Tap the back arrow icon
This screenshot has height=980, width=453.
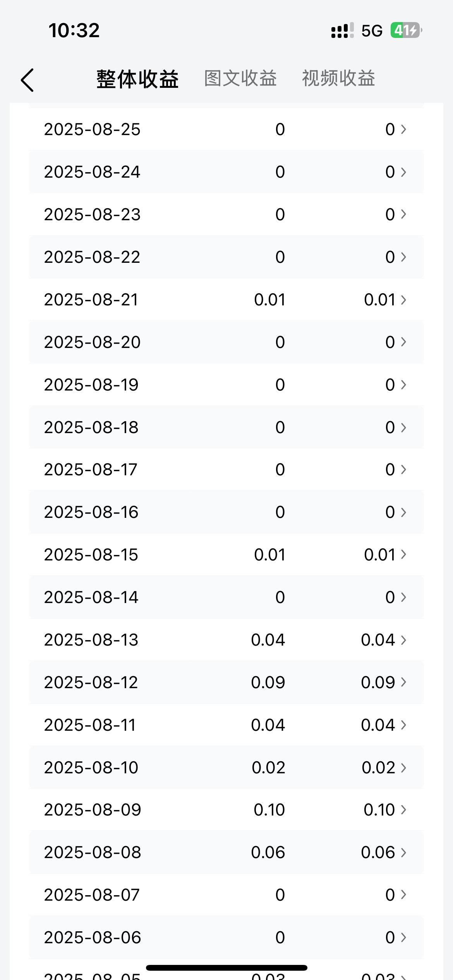click(27, 80)
